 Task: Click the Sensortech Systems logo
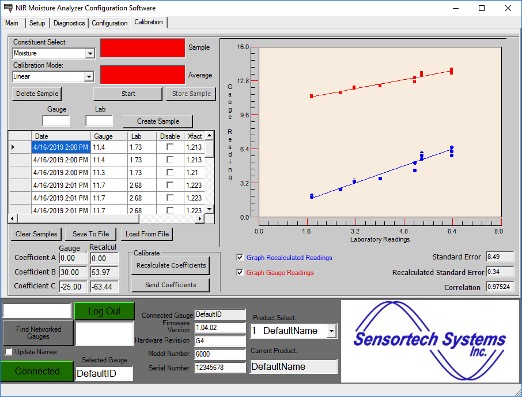point(430,341)
